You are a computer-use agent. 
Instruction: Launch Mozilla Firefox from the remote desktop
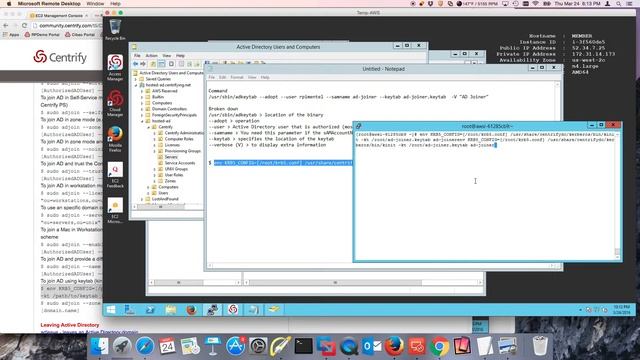point(115,139)
